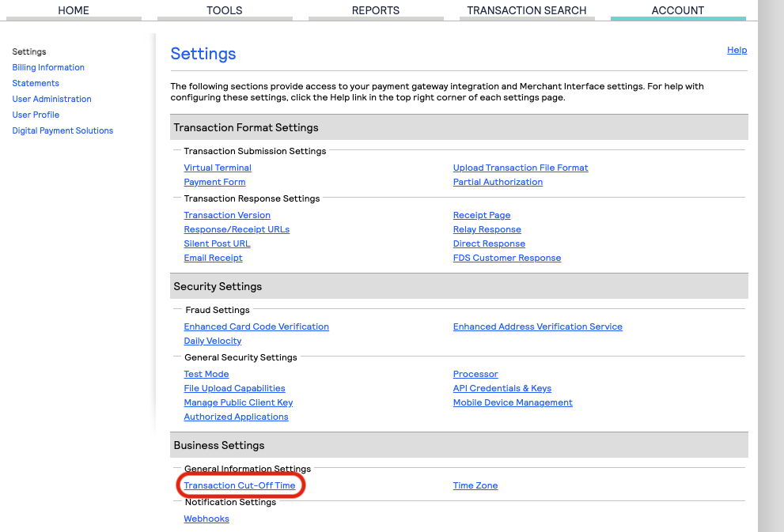Open the Help link

[737, 50]
